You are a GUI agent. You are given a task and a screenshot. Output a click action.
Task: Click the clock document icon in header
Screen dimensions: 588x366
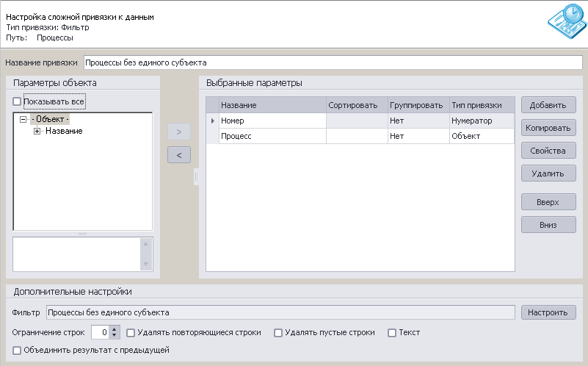click(567, 21)
